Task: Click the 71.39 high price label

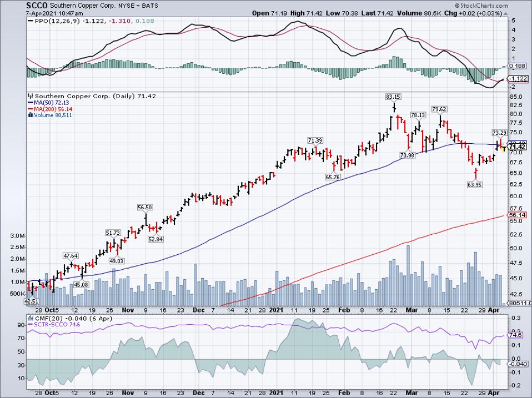Action: point(315,140)
